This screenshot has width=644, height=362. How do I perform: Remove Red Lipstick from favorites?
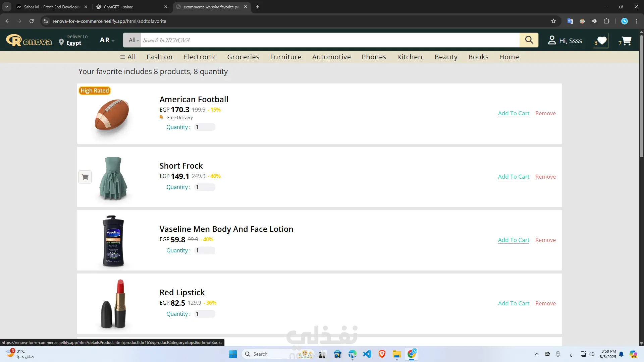[545, 303]
